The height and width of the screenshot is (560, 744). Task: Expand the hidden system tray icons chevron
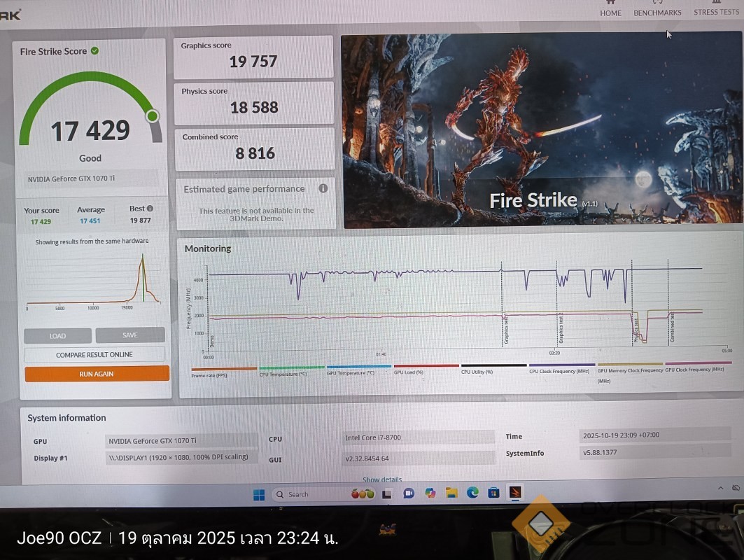(718, 488)
